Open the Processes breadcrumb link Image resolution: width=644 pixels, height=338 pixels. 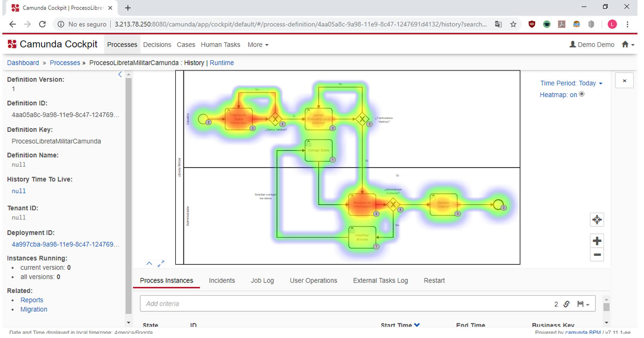65,63
